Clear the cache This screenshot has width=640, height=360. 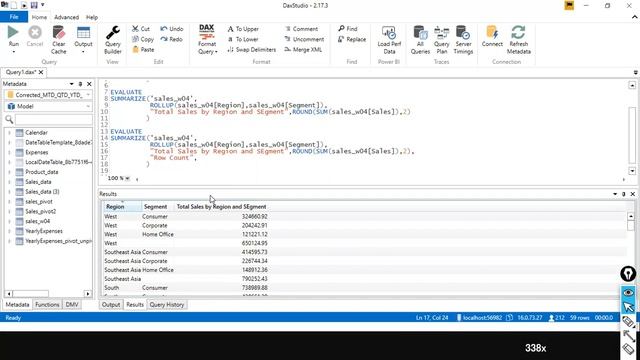(58, 40)
